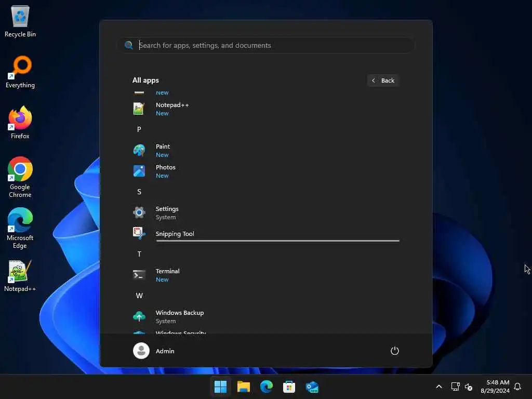Open Microsoft Edge from taskbar

(267, 387)
